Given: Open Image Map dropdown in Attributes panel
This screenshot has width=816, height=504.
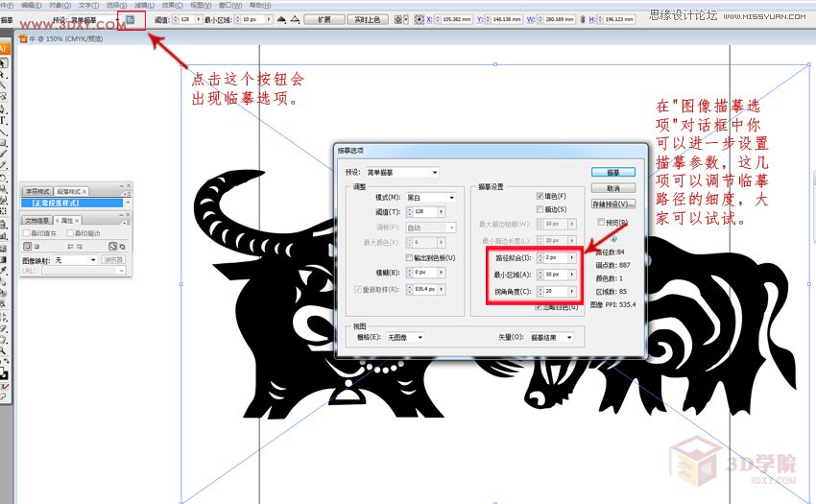Looking at the screenshot, I should click(76, 260).
